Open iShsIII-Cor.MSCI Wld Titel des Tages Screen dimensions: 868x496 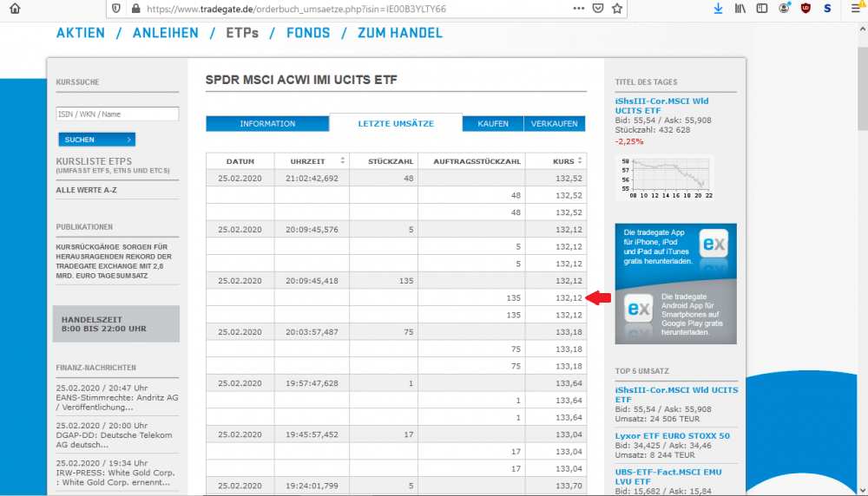coord(661,106)
